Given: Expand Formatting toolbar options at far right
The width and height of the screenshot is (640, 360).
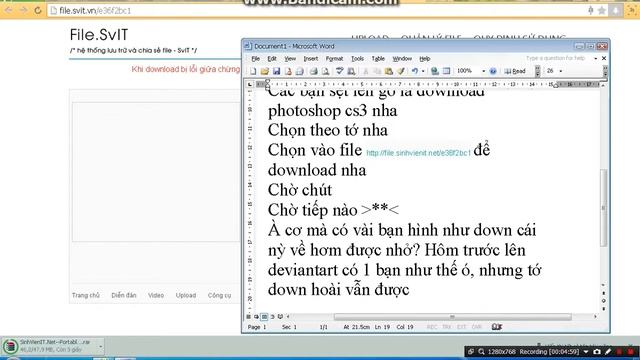Looking at the screenshot, I should [605, 71].
